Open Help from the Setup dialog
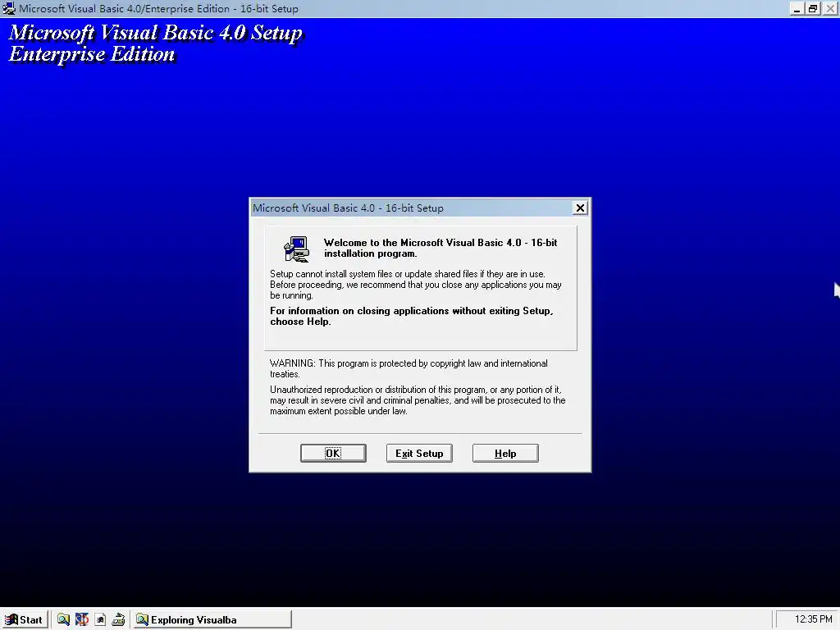This screenshot has width=840, height=630. tap(505, 453)
